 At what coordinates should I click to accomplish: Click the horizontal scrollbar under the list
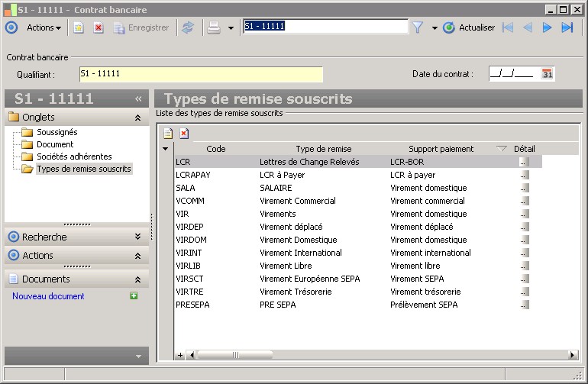[x=382, y=355]
